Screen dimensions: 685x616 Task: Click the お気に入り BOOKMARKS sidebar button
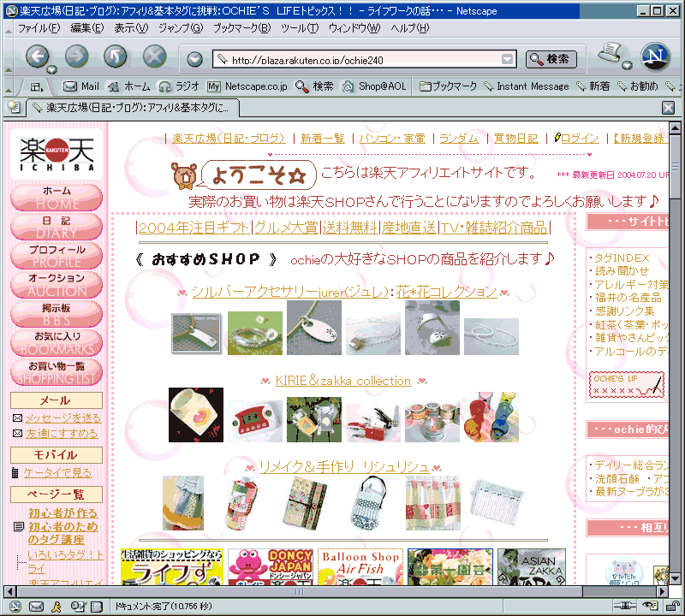tap(57, 343)
